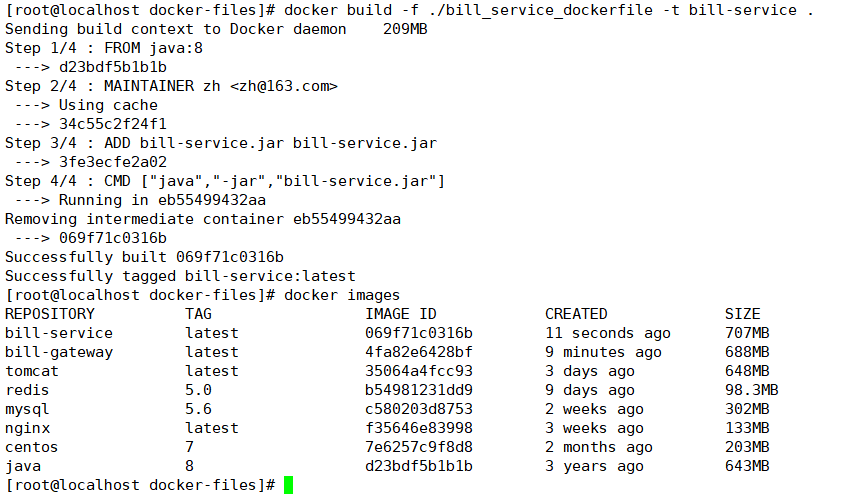Image resolution: width=854 pixels, height=500 pixels.
Task: Click the '11 seconds ago' created value
Action: (608, 333)
